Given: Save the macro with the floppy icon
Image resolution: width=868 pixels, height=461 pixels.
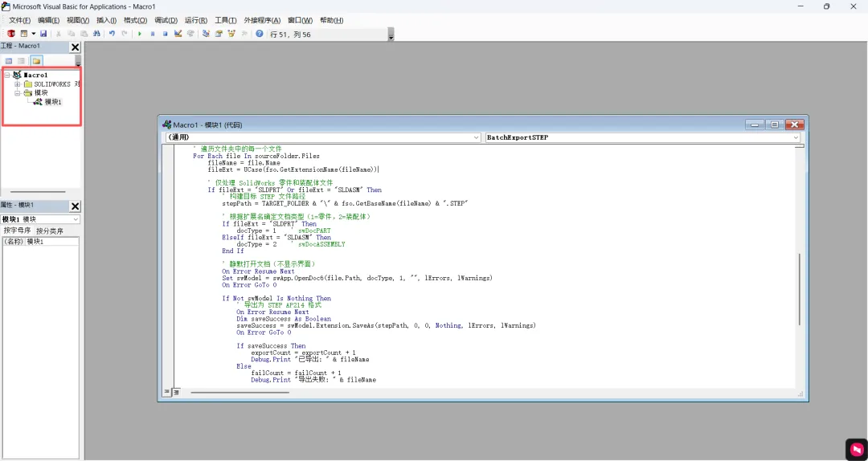Looking at the screenshot, I should tap(43, 34).
